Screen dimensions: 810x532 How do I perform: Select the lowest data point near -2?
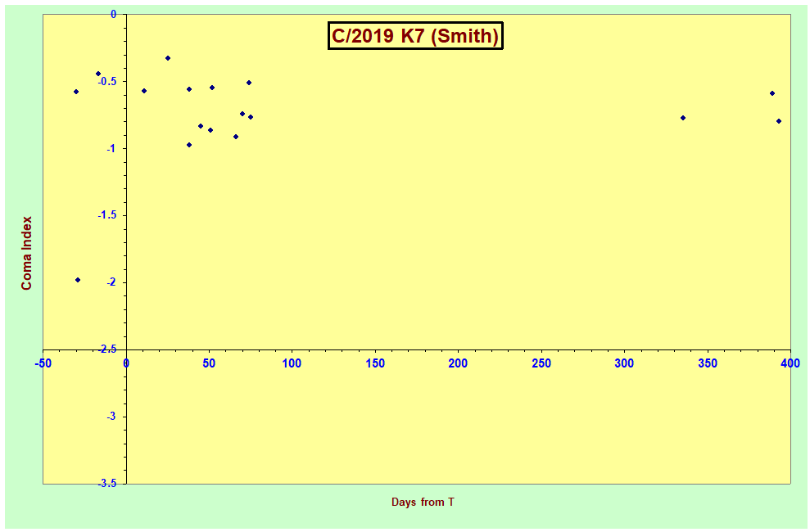point(78,280)
